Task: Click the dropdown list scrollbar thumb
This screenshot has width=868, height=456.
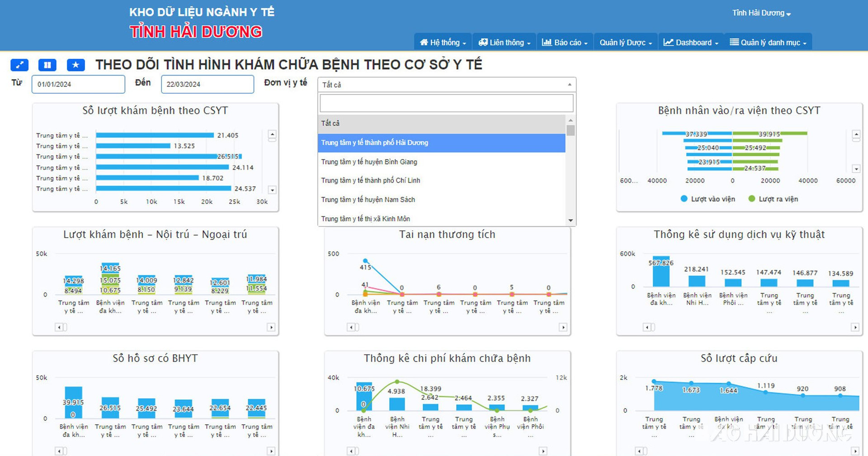Action: tap(571, 131)
